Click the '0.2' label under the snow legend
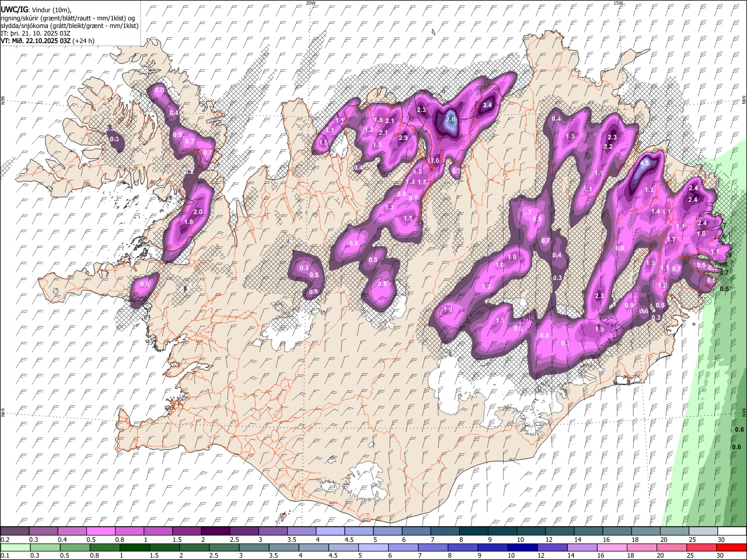Image resolution: width=747 pixels, height=560 pixels. tap(5, 540)
